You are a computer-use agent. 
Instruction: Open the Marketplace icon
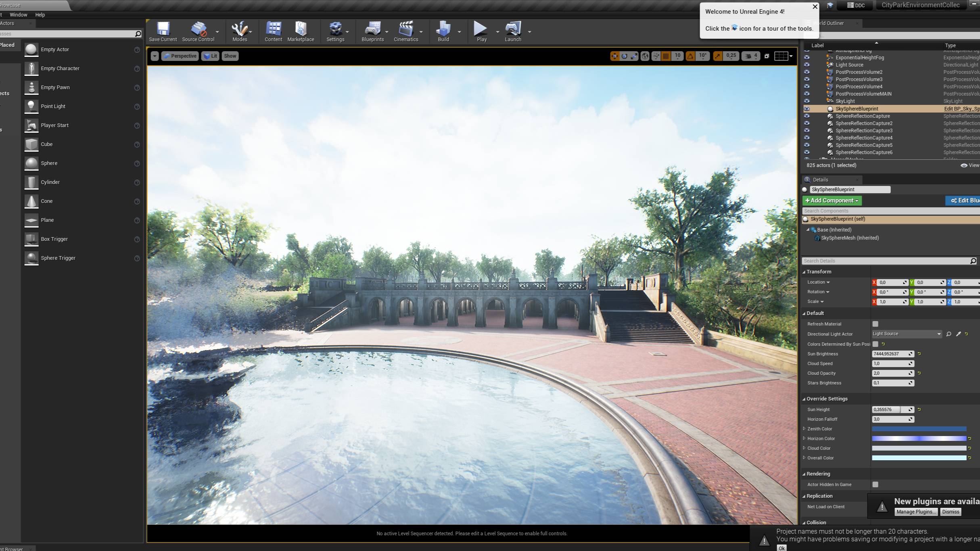point(301,31)
